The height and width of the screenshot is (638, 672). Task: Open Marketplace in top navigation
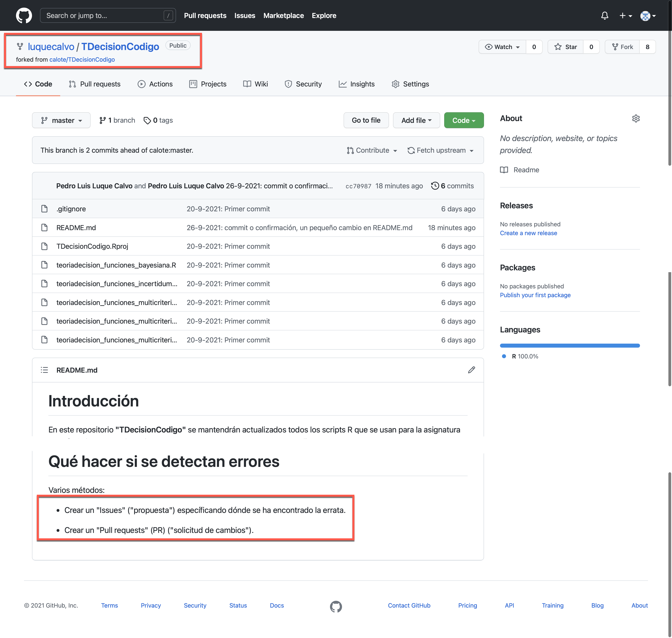[283, 16]
